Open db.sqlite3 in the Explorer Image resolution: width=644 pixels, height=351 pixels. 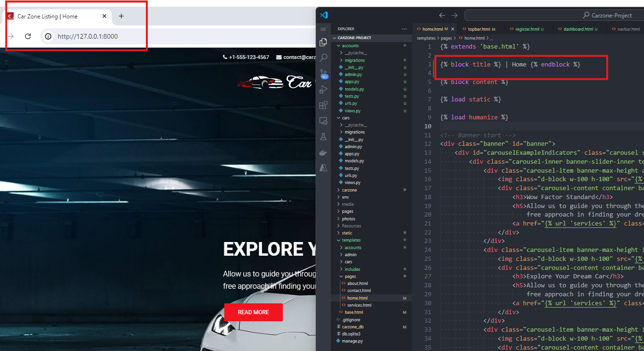pyautogui.click(x=351, y=334)
